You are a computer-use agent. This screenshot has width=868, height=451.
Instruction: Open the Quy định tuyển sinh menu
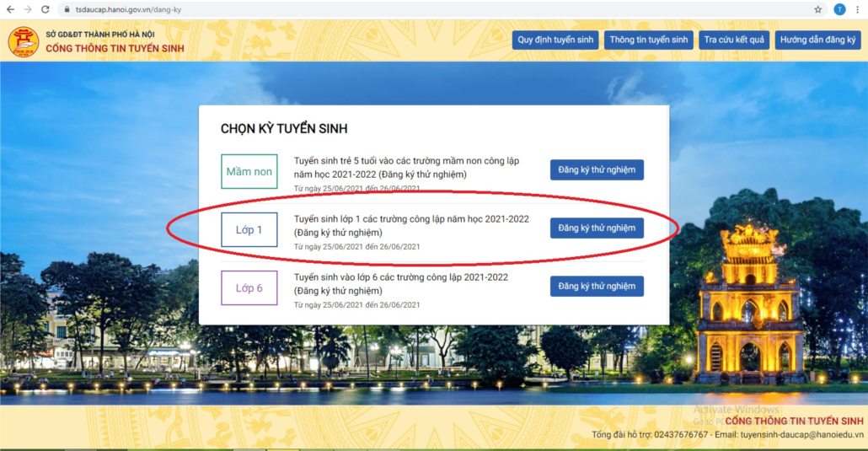(555, 40)
